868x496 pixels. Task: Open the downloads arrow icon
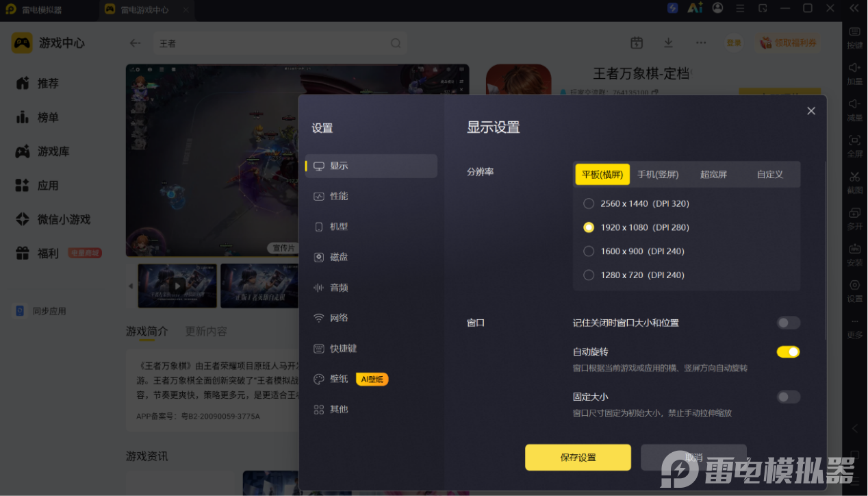(x=669, y=42)
